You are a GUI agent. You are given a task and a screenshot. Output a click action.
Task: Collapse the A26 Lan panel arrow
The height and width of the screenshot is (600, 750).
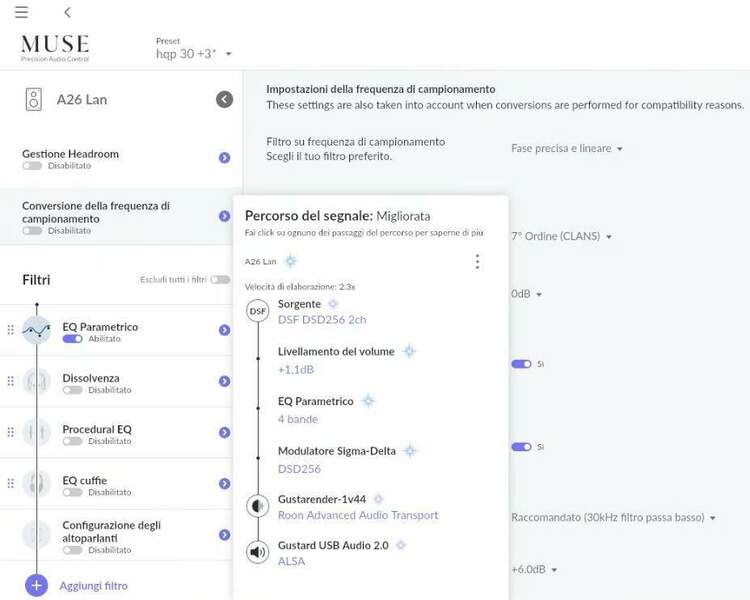coord(224,99)
